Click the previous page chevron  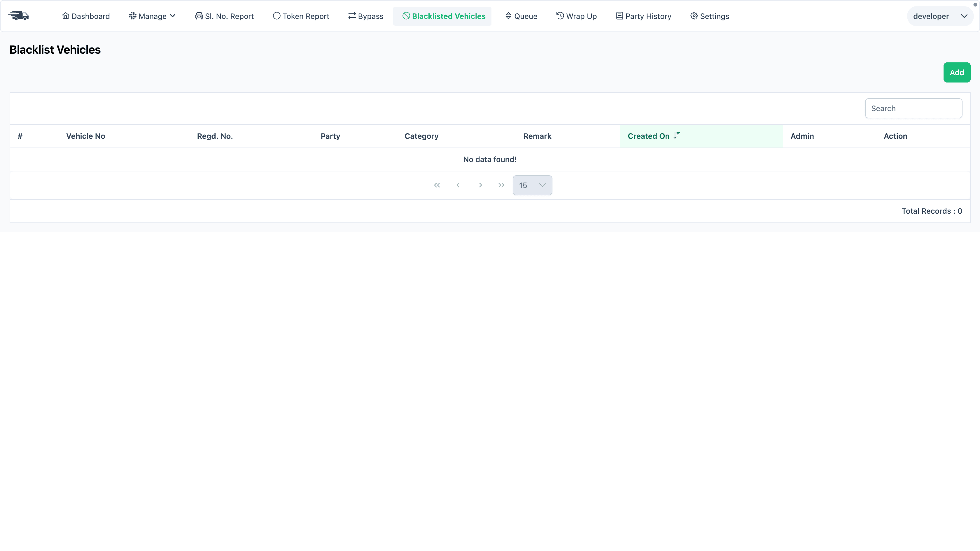click(458, 185)
